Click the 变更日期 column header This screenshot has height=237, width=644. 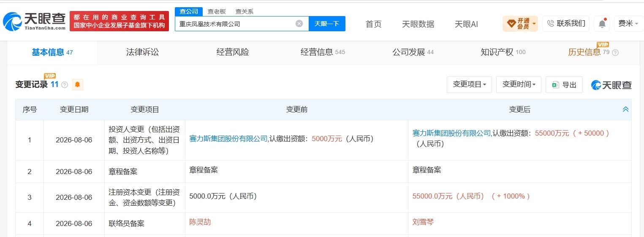(74, 110)
